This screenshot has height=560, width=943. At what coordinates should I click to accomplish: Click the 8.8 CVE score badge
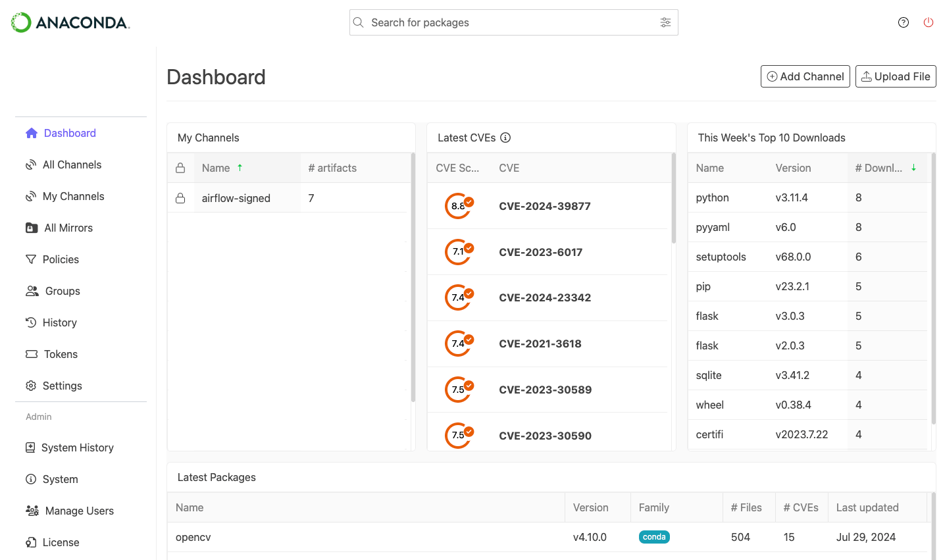coord(459,206)
